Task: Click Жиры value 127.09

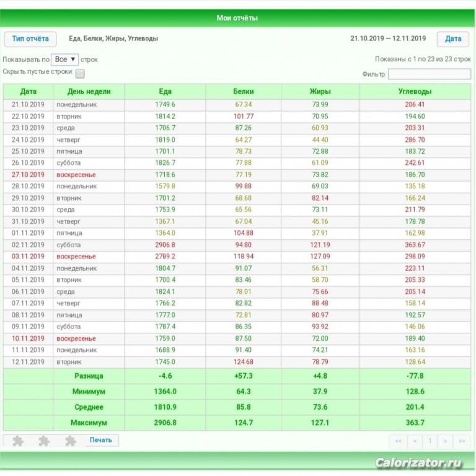Action: coord(320,257)
